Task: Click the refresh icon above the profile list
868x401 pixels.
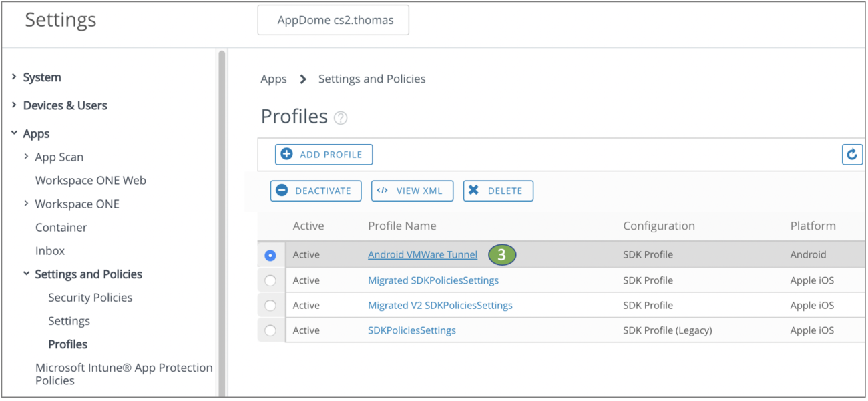Action: pyautogui.click(x=852, y=154)
